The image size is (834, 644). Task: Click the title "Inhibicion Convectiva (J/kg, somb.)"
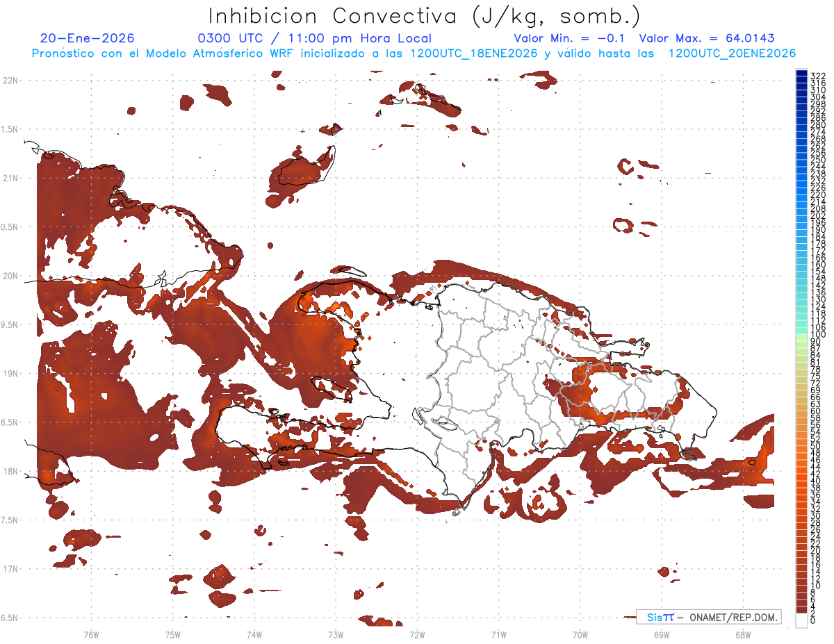click(425, 17)
